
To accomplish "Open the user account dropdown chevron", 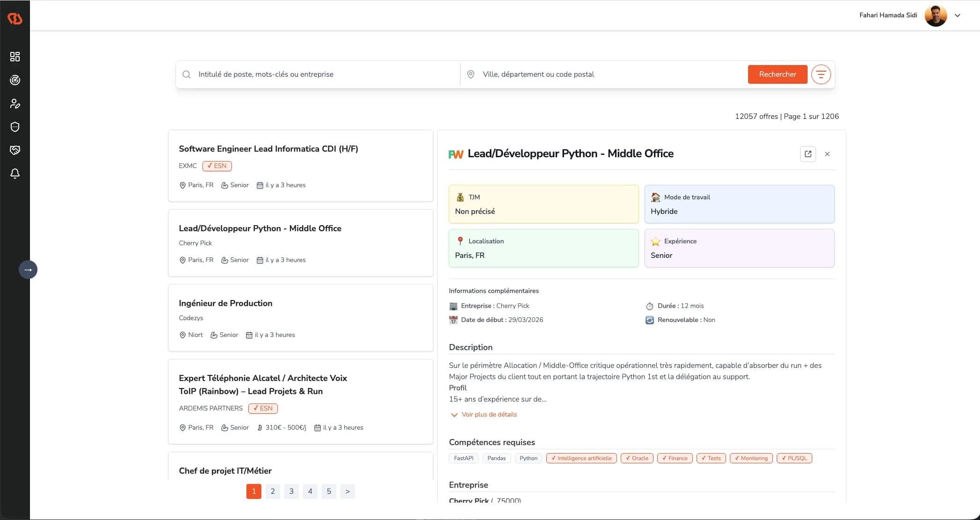I will click(x=958, y=15).
